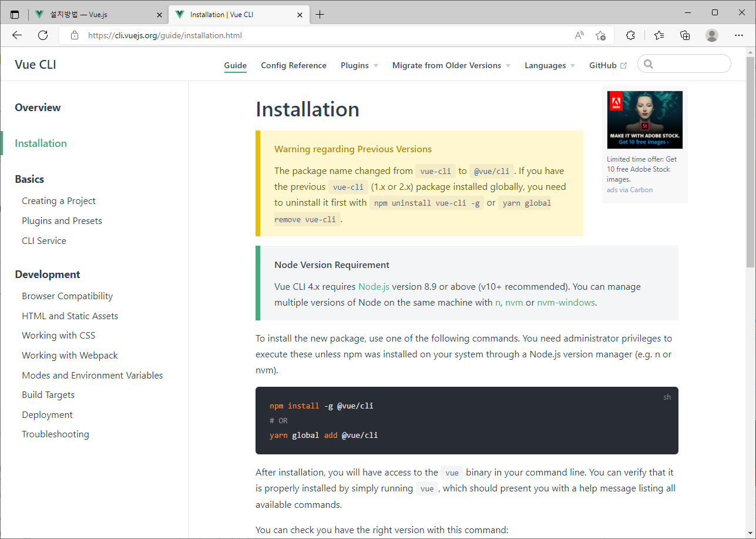
Task: Close the Installation | Vue CLI tab
Action: [x=300, y=15]
